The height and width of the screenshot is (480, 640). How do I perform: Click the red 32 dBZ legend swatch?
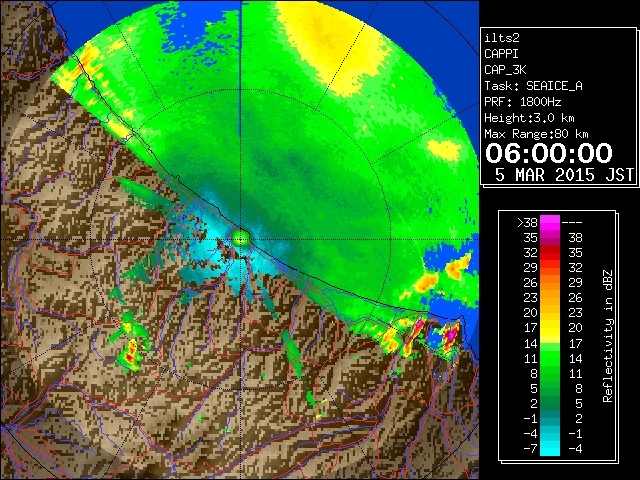(x=550, y=253)
